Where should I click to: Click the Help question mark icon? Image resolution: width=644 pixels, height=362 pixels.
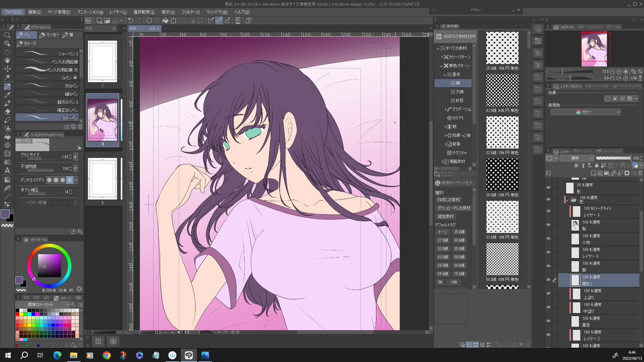pyautogui.click(x=249, y=20)
